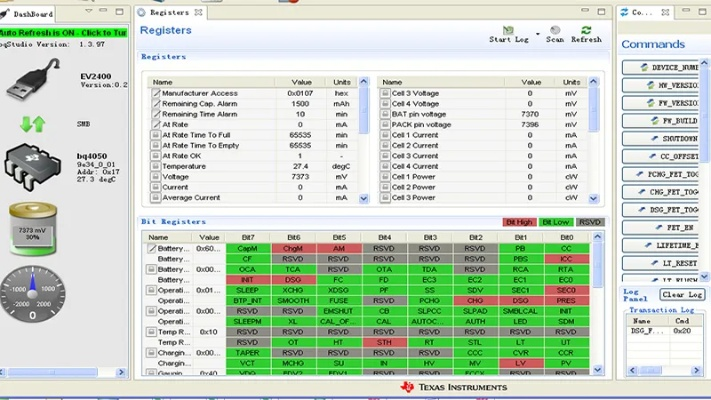Image resolution: width=711 pixels, height=400 pixels.
Task: Click the Bit High red legend swatch
Action: pos(518,222)
